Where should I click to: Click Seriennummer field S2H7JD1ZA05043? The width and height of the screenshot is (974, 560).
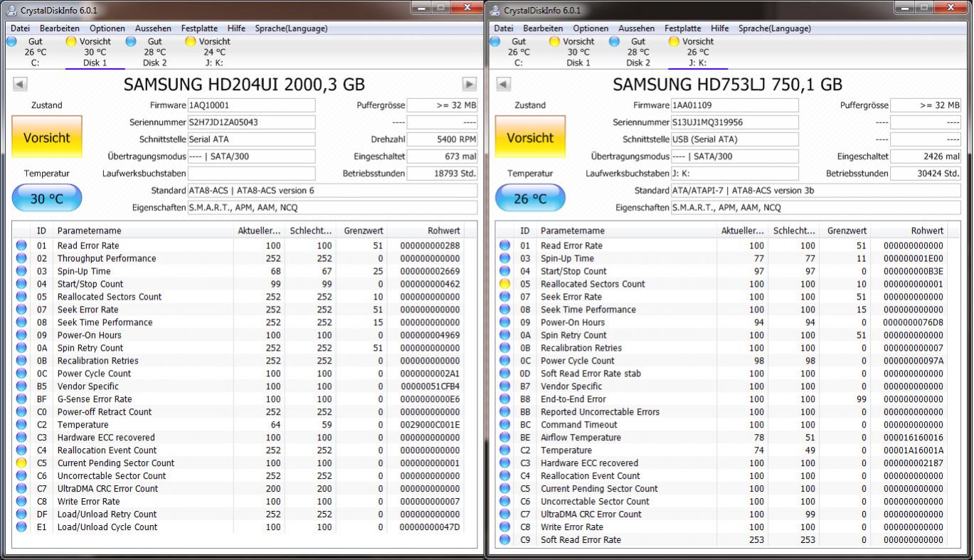[x=251, y=122]
